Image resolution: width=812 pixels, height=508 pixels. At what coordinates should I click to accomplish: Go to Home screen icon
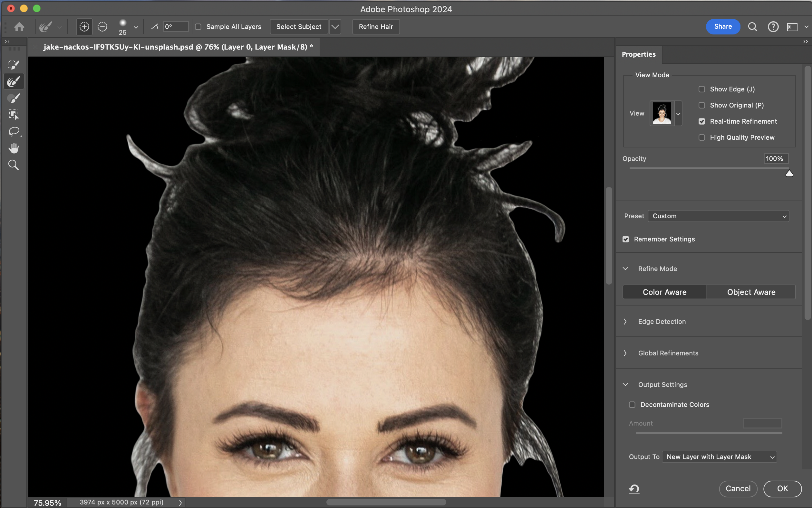(x=19, y=26)
